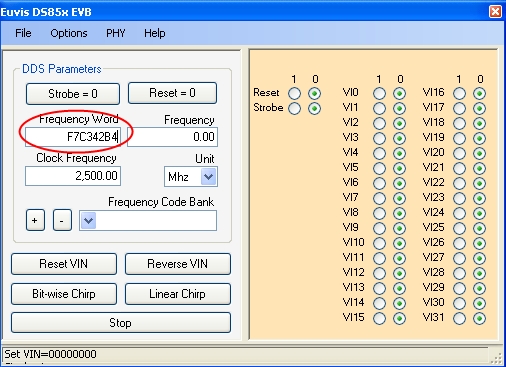506x367 pixels.
Task: Select value 1 for VI0
Action: [x=379, y=93]
